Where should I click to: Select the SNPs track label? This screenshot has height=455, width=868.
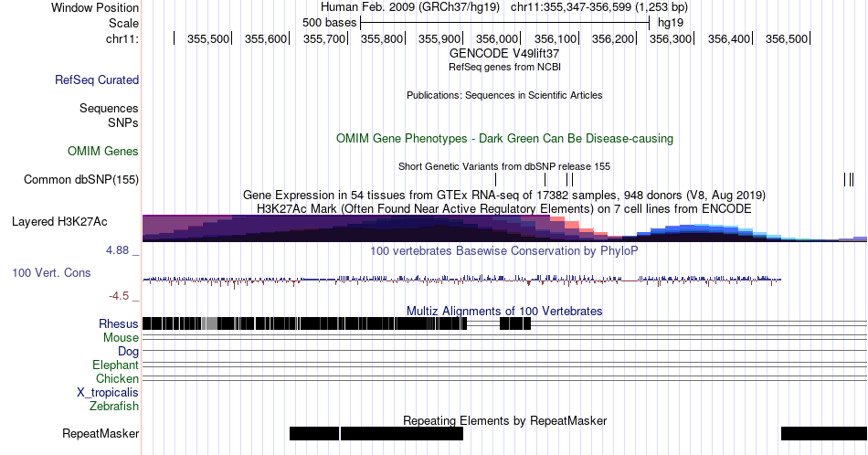(x=123, y=122)
